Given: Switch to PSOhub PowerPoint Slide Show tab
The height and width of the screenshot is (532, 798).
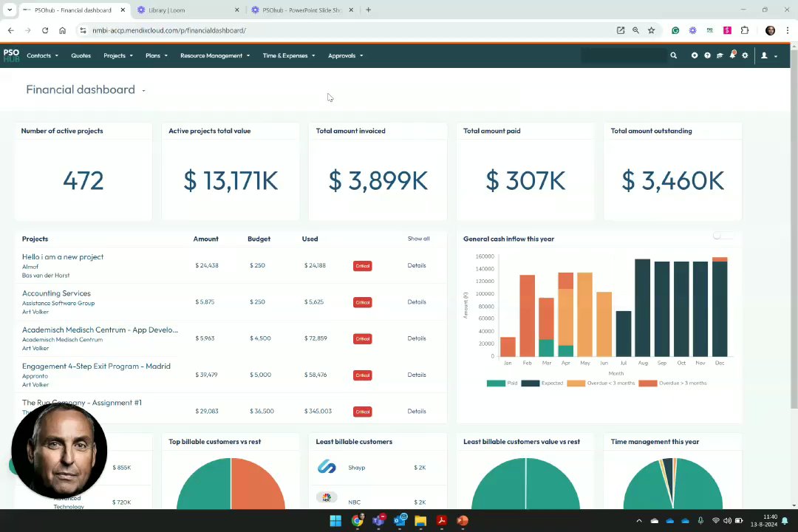Looking at the screenshot, I should [x=302, y=10].
